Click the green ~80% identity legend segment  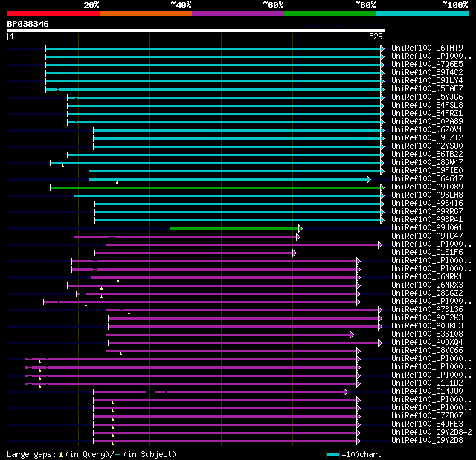pyautogui.click(x=330, y=13)
